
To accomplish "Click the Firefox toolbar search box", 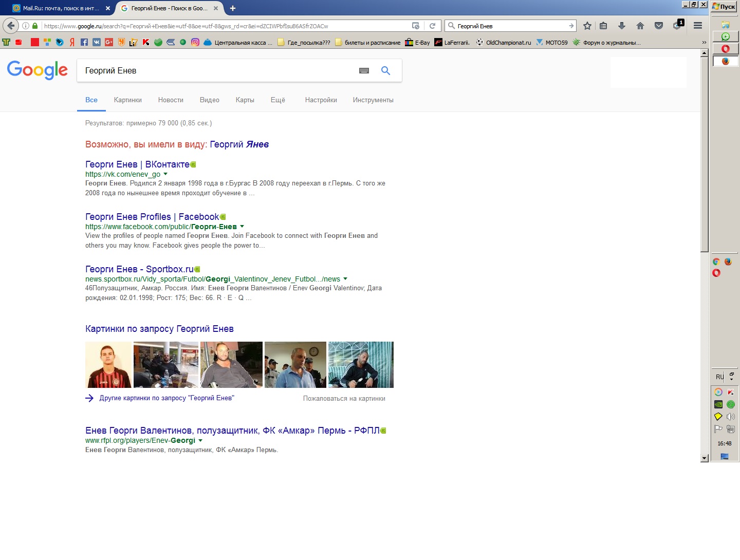I will pos(510,26).
